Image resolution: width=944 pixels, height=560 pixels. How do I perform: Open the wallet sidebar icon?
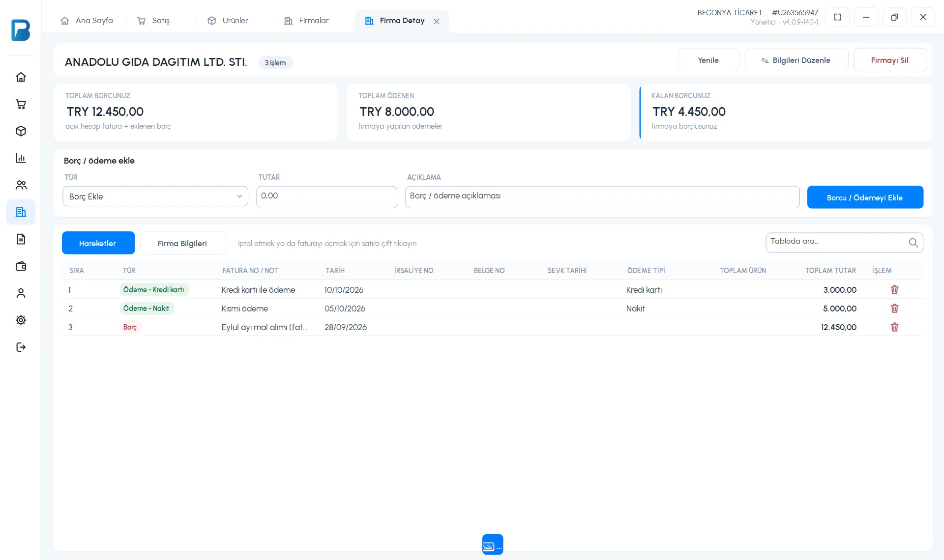pos(21,266)
